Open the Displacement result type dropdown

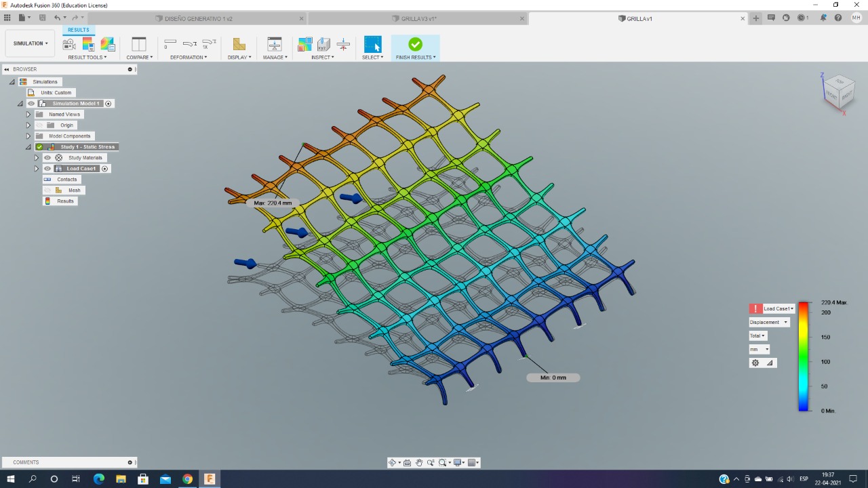coord(769,323)
